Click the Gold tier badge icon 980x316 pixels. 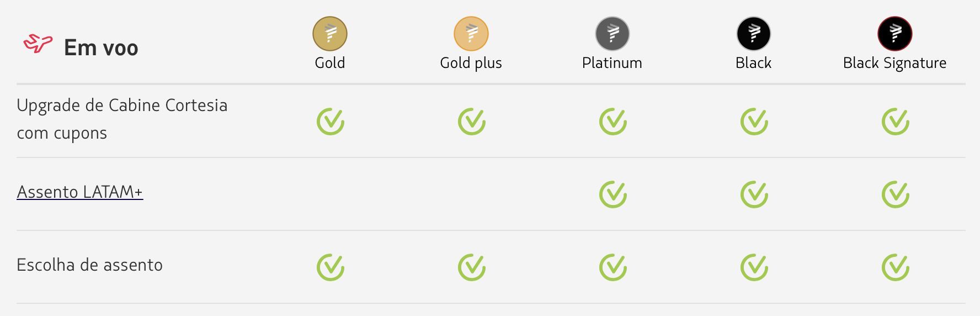(330, 34)
